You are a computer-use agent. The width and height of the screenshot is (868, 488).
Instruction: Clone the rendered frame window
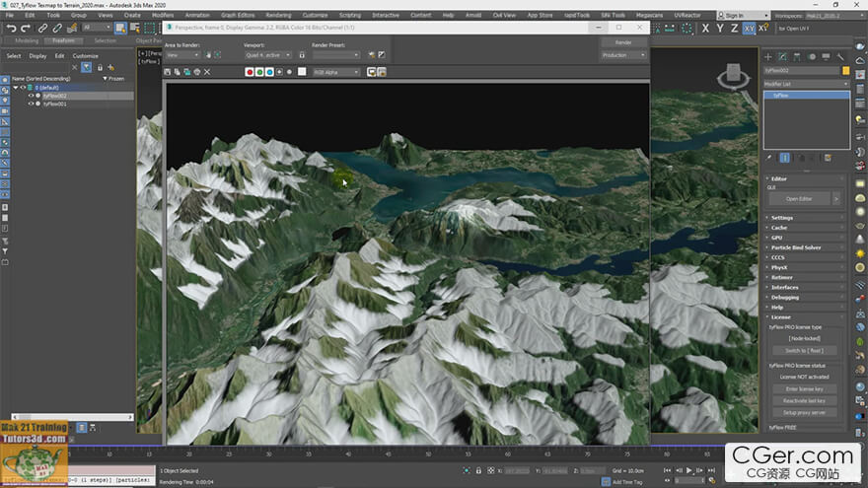tap(187, 72)
